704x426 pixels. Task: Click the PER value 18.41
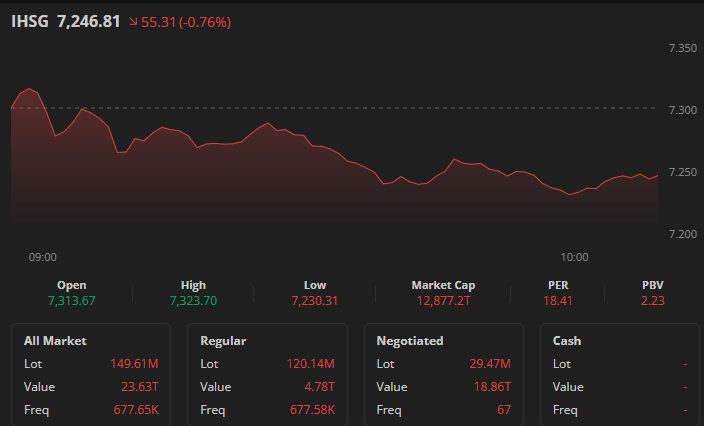pyautogui.click(x=558, y=300)
